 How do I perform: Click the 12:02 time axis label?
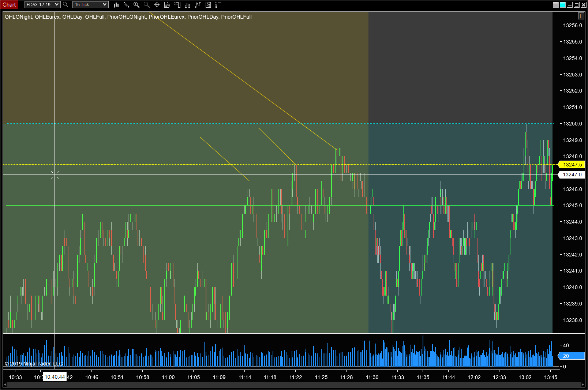(x=474, y=377)
